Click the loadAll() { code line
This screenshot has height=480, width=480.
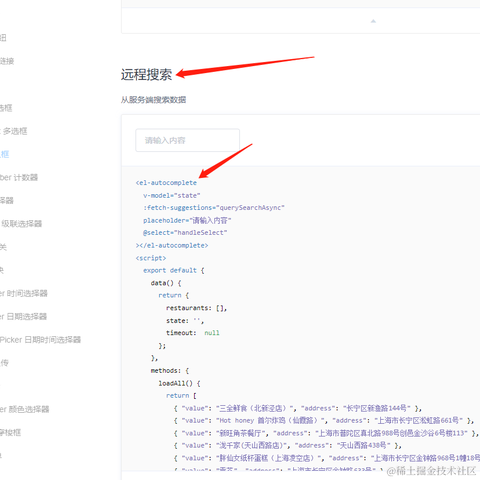pos(179,383)
